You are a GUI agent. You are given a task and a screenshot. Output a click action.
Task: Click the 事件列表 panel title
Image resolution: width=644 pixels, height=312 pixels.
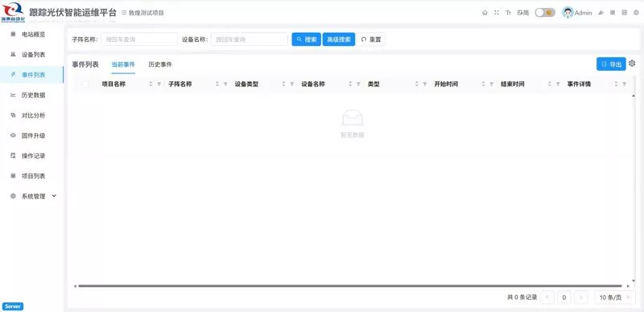(85, 64)
